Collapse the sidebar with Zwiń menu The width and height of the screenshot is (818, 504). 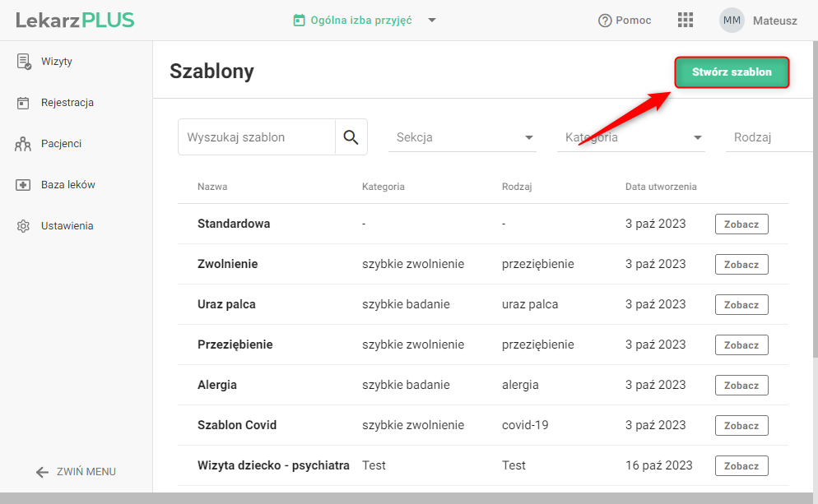[x=76, y=472]
